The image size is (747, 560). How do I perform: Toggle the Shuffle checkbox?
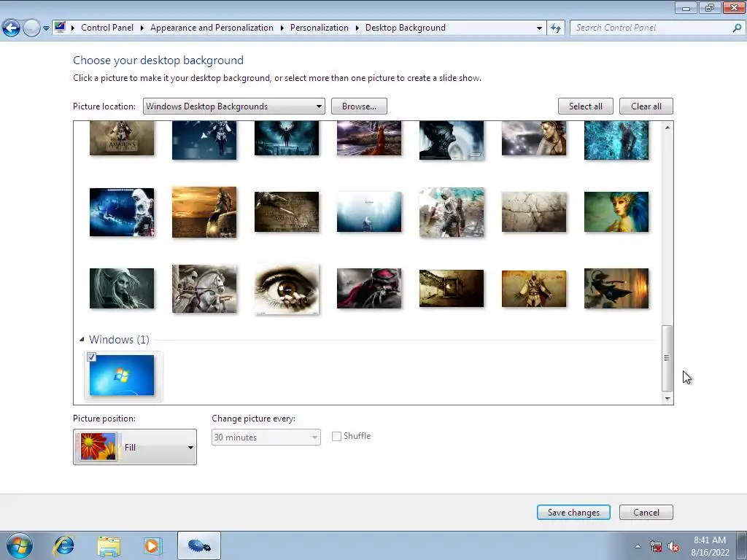point(336,436)
